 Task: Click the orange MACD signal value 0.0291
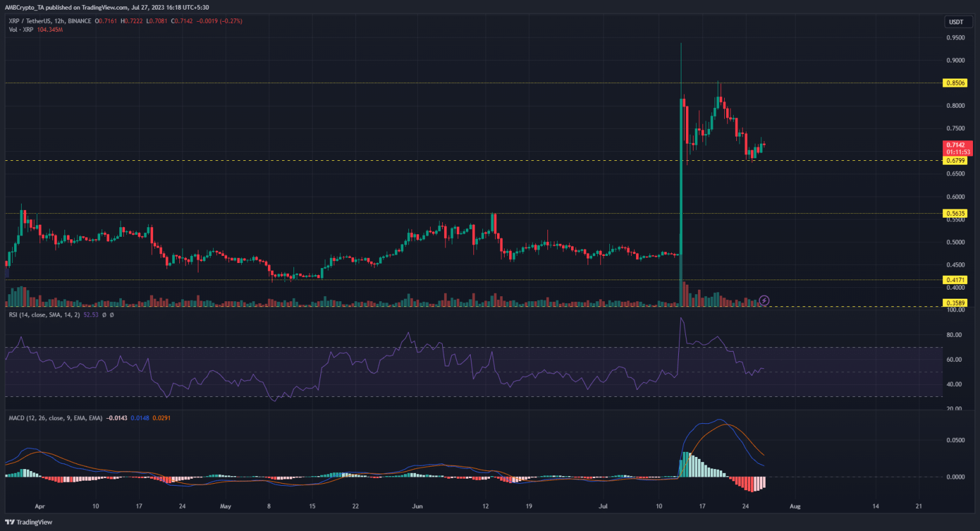(160, 418)
